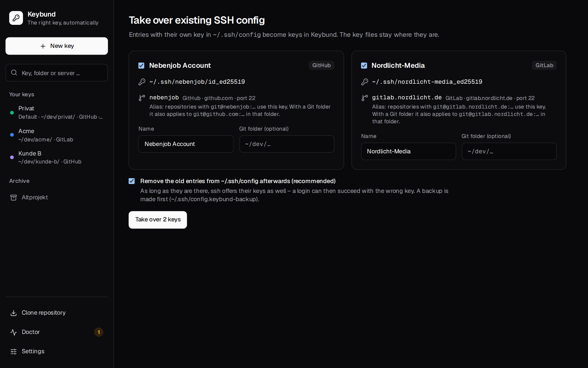Click the Your keys section heading

click(21, 94)
